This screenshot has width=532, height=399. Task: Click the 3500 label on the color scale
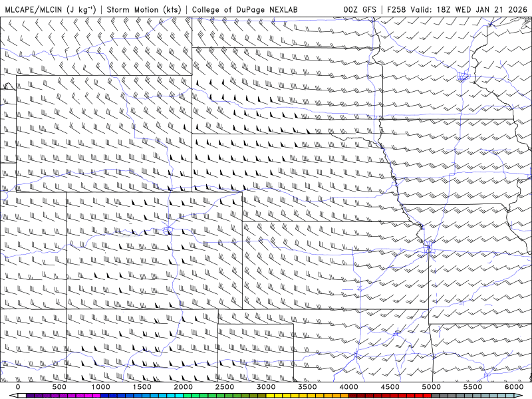coord(308,387)
